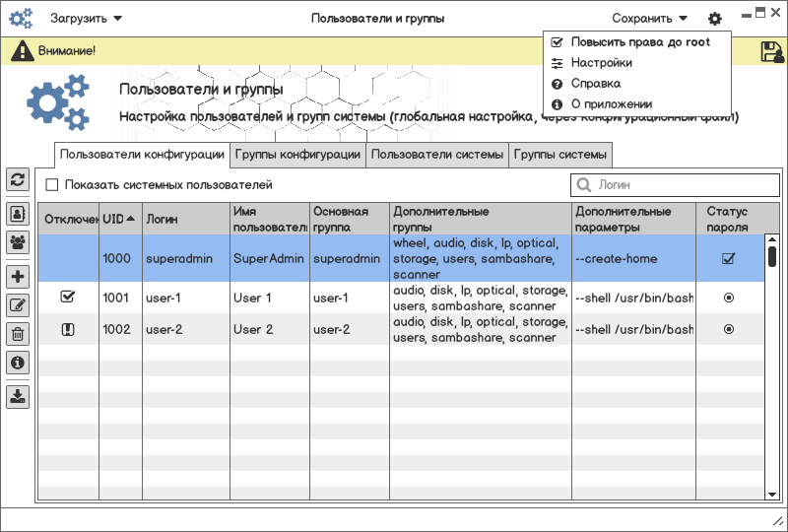Click the trash delete icon in sidebar

tap(18, 334)
